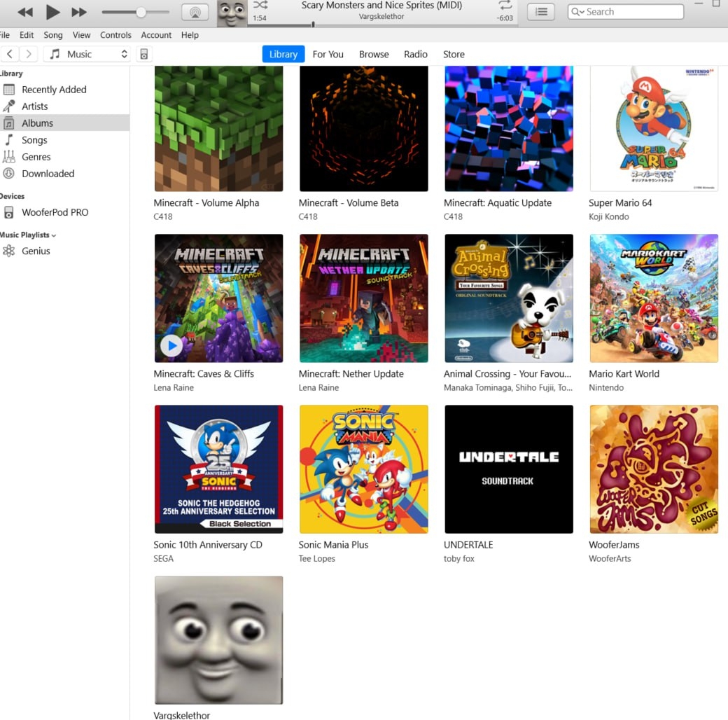Image resolution: width=728 pixels, height=720 pixels.
Task: Open the AirPlay output icon
Action: [x=195, y=12]
